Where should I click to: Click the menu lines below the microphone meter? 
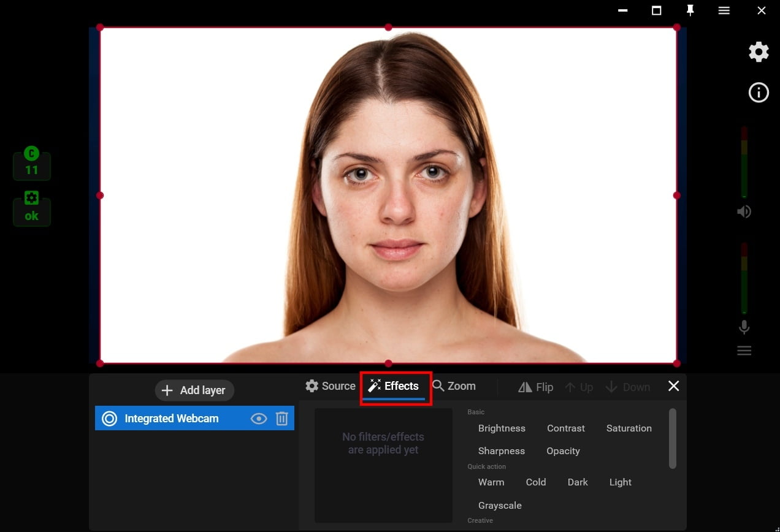click(744, 350)
